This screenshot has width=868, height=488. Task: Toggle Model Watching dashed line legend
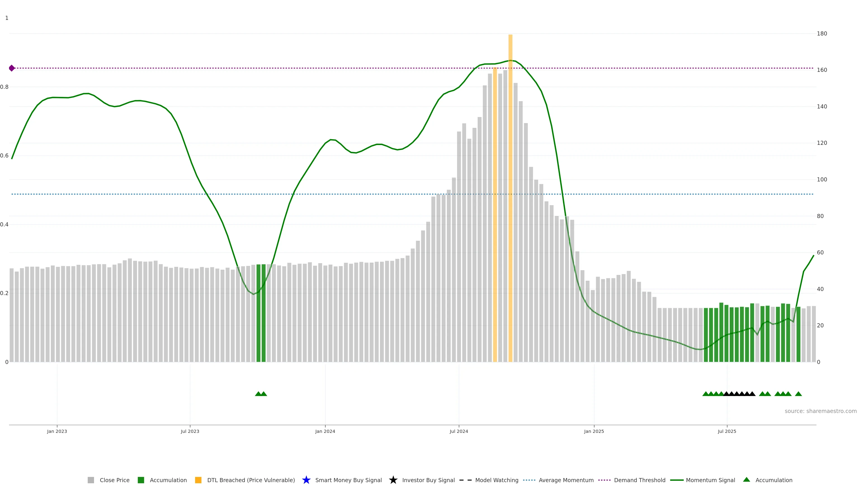[x=465, y=480]
